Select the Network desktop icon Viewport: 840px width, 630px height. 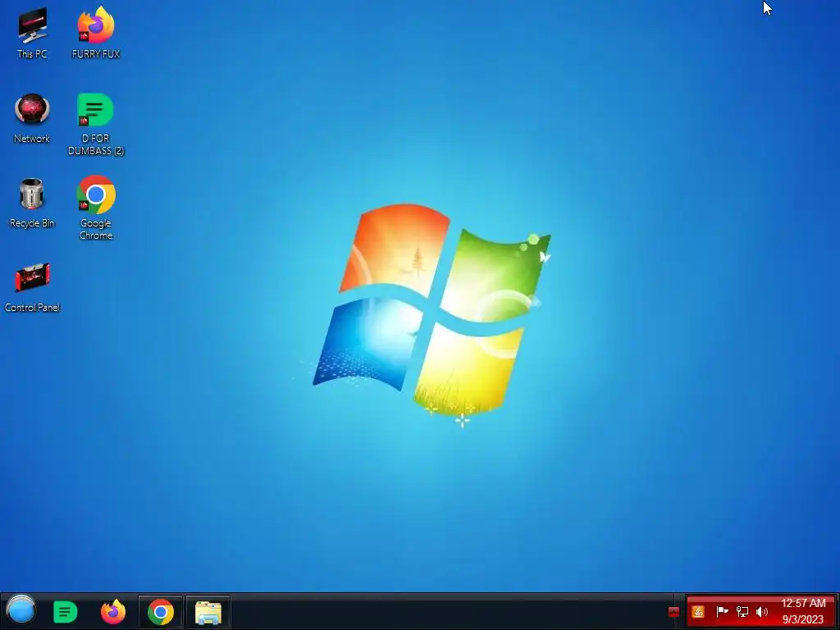point(32,118)
